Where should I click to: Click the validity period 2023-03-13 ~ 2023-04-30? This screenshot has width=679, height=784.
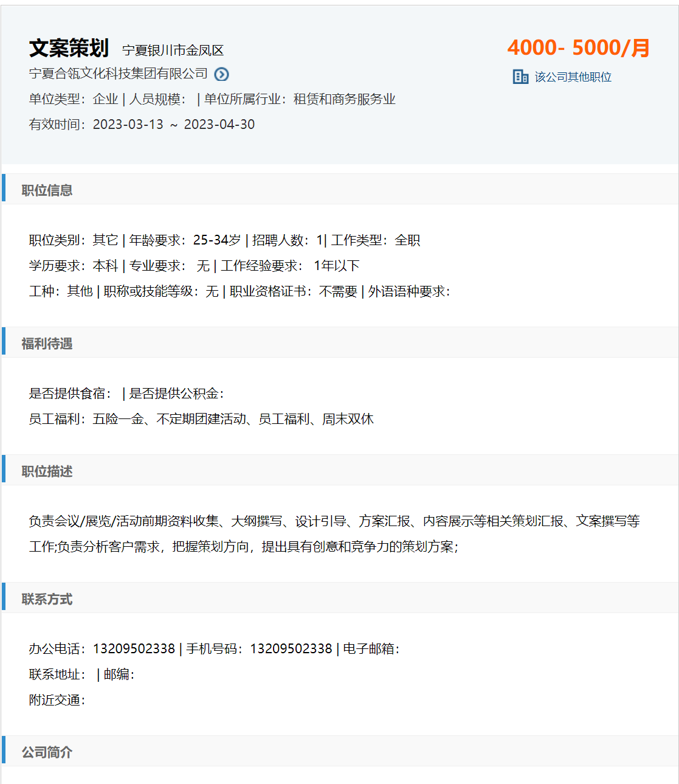point(173,125)
